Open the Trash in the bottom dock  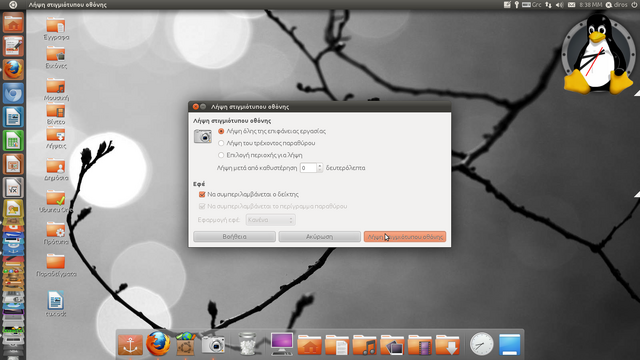(247, 344)
